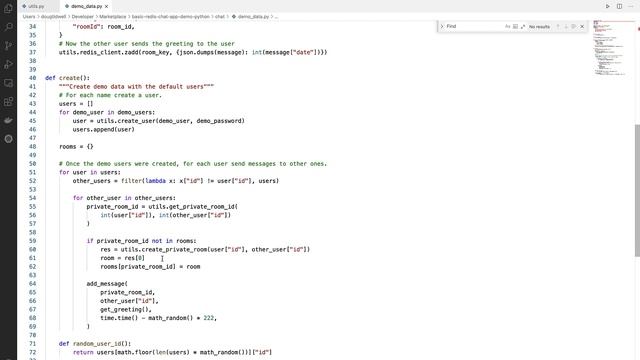Click Marketplace in the breadcrumb path

113,17
